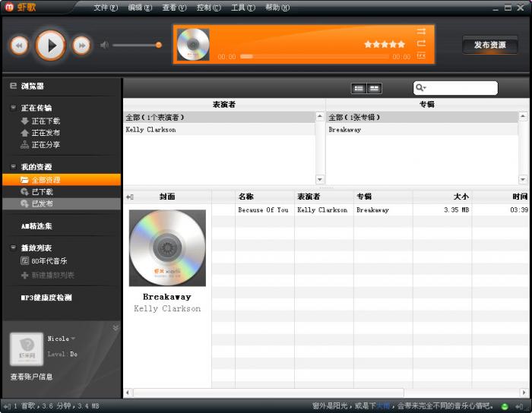Click the 正在发布 upload arrow icon
Viewport: 532px width, 413px height.
tap(25, 133)
